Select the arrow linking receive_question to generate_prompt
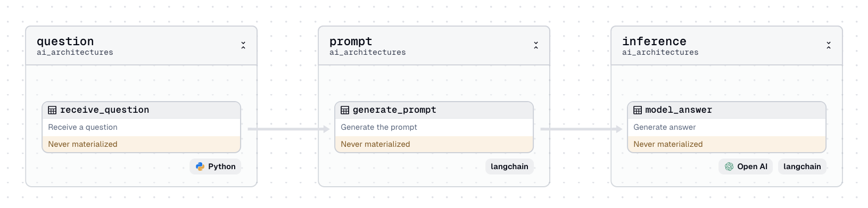 (x=288, y=129)
